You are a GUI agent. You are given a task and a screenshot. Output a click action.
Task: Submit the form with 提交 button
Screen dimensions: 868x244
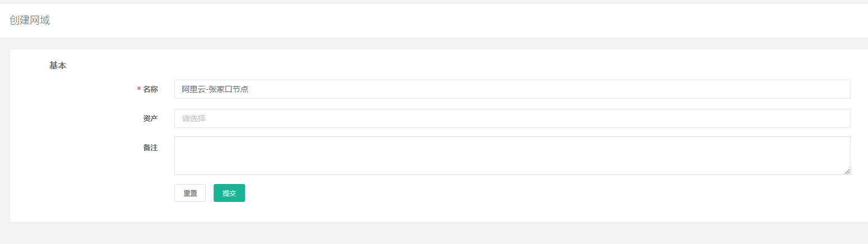(229, 193)
